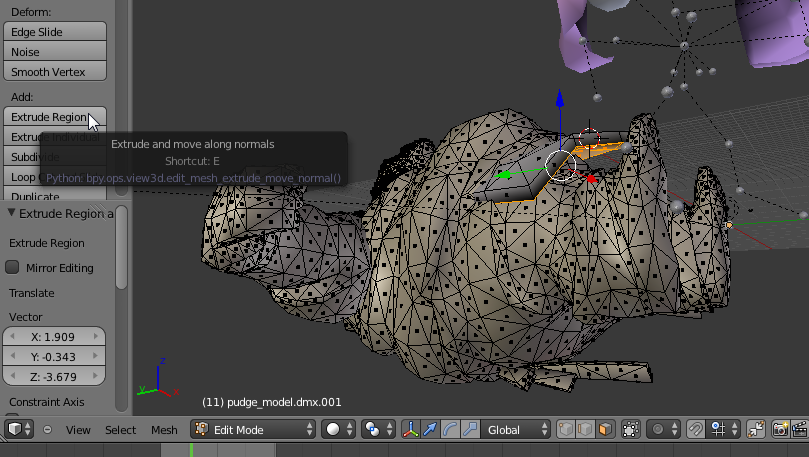Open the proportional editing dropdown
This screenshot has width=809, height=457.
[663, 429]
